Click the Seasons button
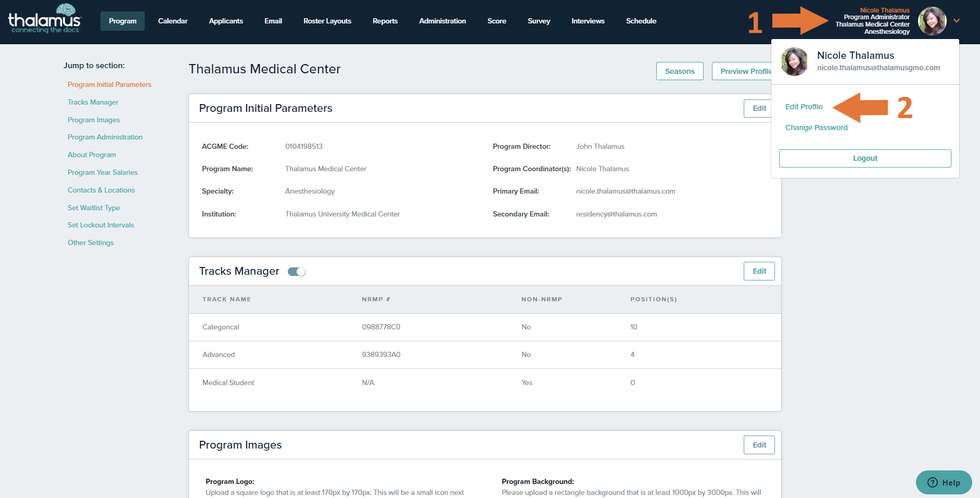 coord(680,71)
